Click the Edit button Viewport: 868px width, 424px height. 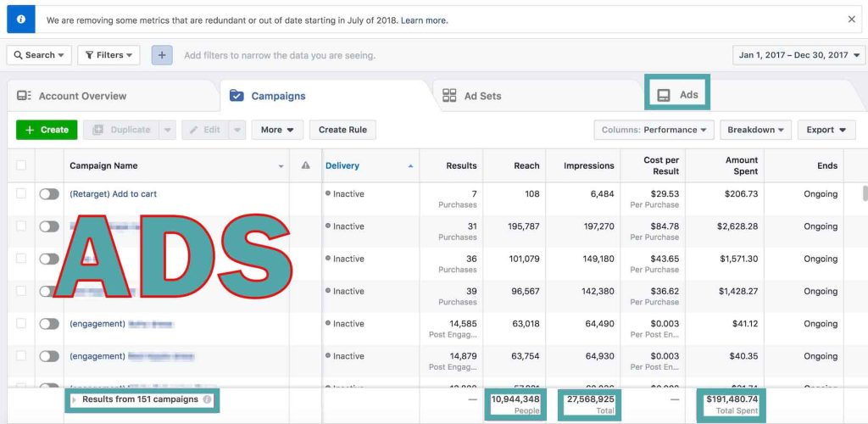pyautogui.click(x=205, y=130)
